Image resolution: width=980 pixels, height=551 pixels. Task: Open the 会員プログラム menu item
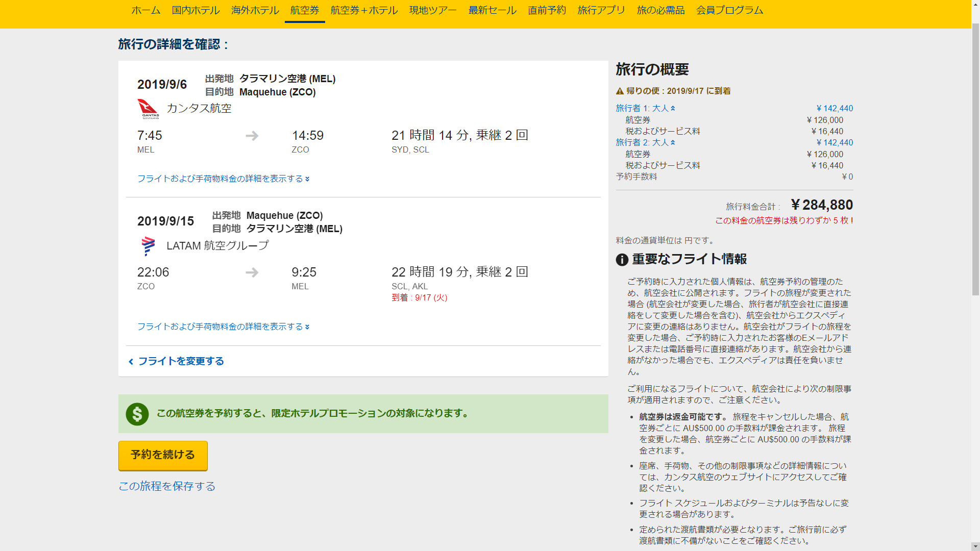coord(729,10)
